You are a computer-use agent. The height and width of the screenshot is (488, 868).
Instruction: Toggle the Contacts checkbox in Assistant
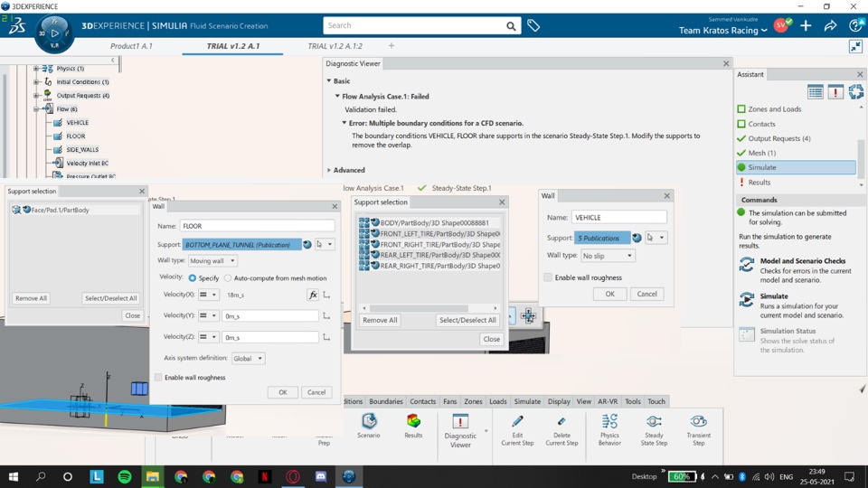tap(741, 124)
